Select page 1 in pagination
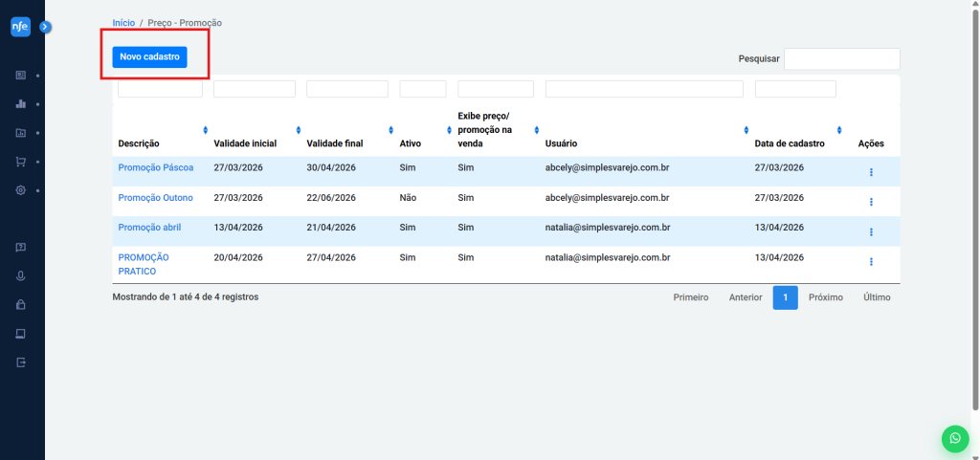The image size is (980, 460). [785, 297]
